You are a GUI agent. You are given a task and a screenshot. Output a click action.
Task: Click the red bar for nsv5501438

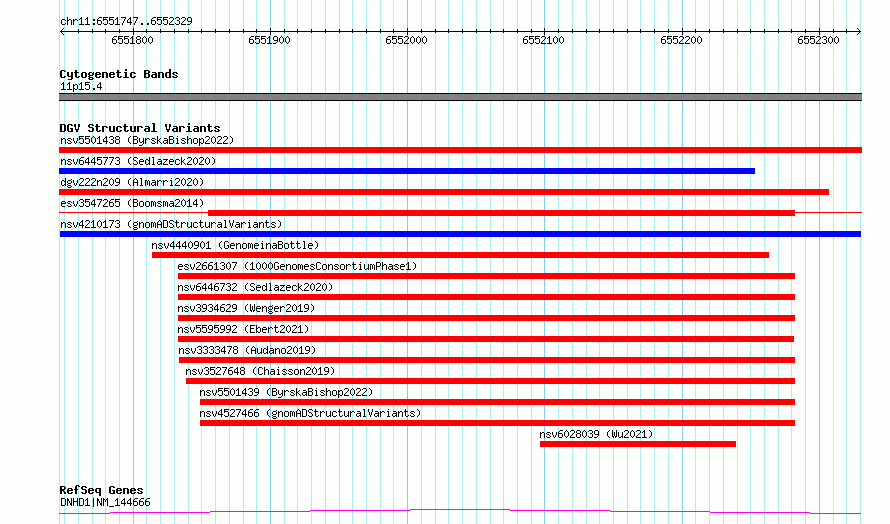pos(460,150)
